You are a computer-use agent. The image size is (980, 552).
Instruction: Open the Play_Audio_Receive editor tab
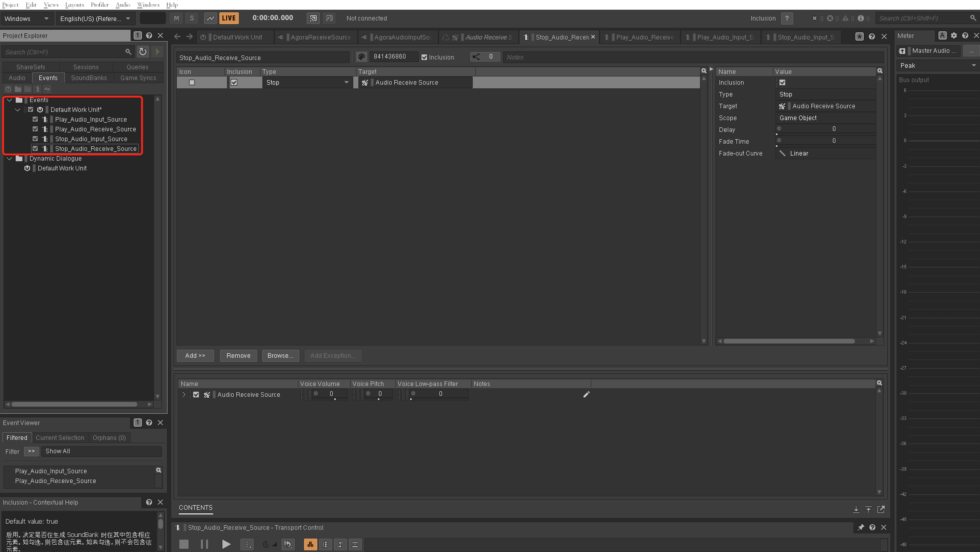tap(641, 37)
